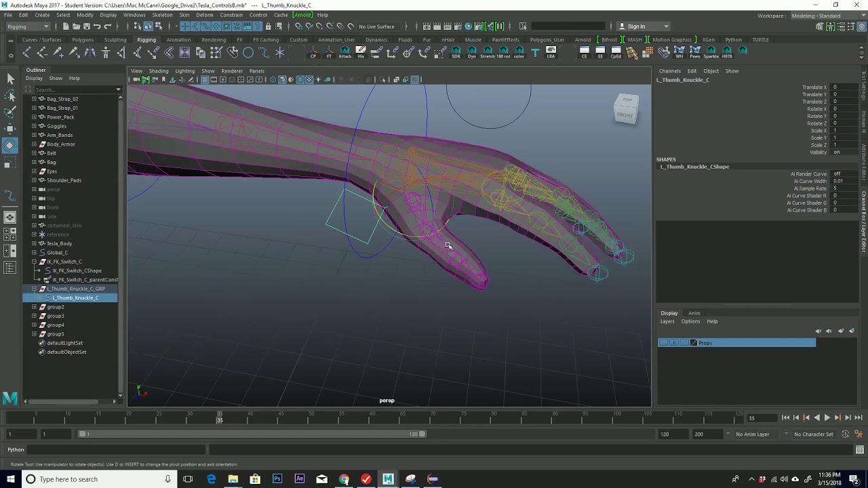Expand the group2 node
Viewport: 868px width, 488px height.
click(x=34, y=307)
